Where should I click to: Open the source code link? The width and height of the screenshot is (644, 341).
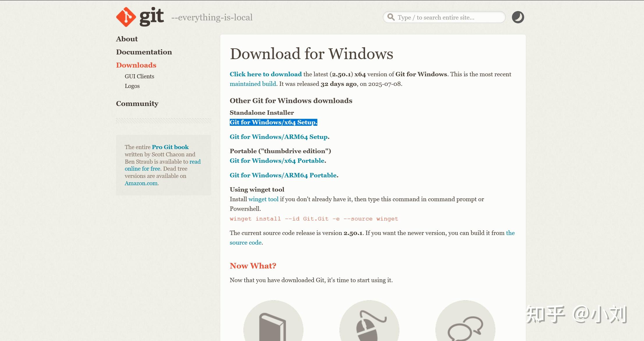coord(246,242)
